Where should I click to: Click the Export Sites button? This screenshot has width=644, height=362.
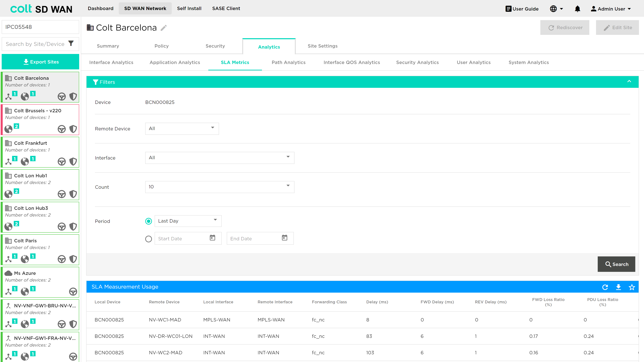pos(40,62)
